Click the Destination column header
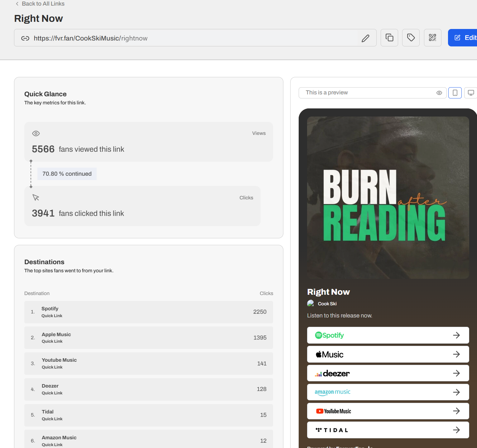The image size is (477, 448). (x=37, y=293)
